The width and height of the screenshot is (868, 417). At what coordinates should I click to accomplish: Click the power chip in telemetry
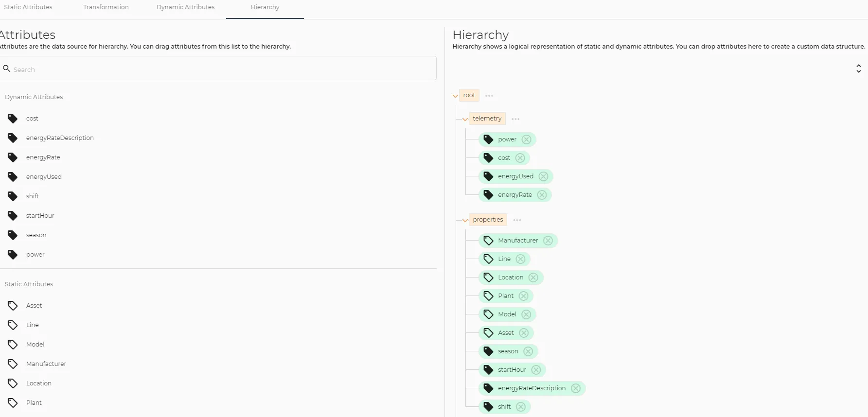[507, 139]
